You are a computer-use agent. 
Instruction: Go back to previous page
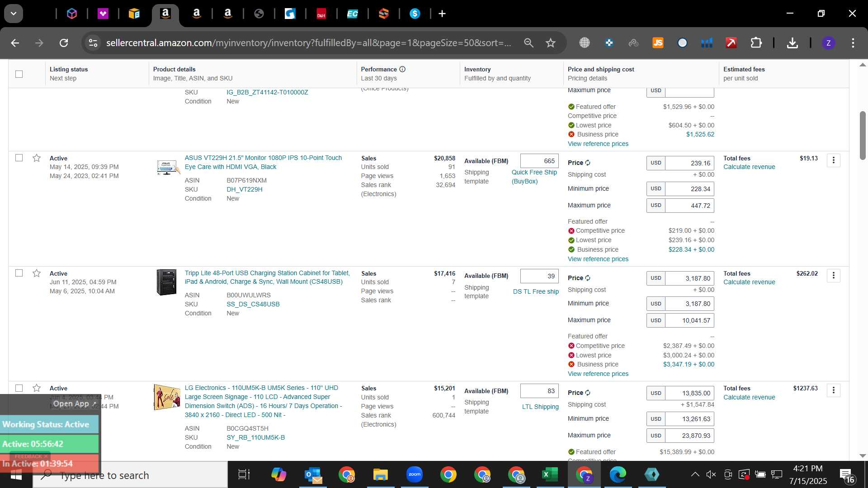click(15, 43)
